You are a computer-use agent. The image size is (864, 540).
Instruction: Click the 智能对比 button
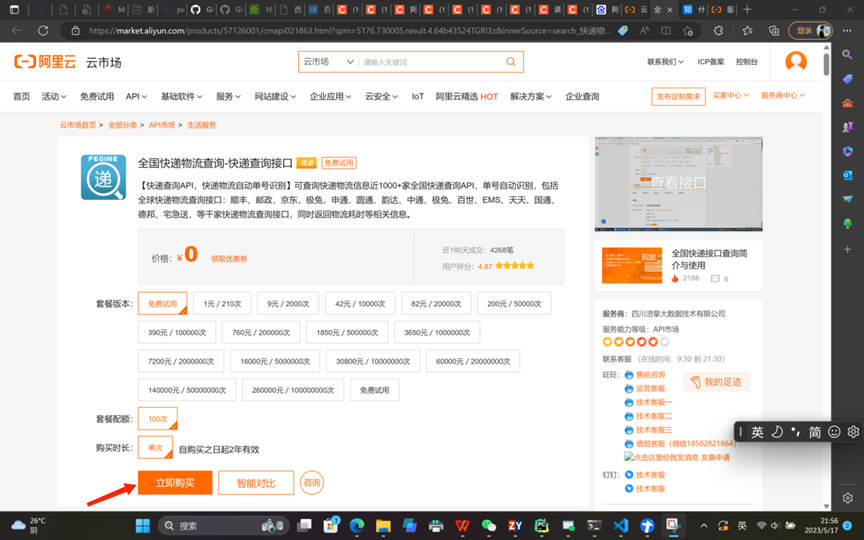click(x=256, y=483)
